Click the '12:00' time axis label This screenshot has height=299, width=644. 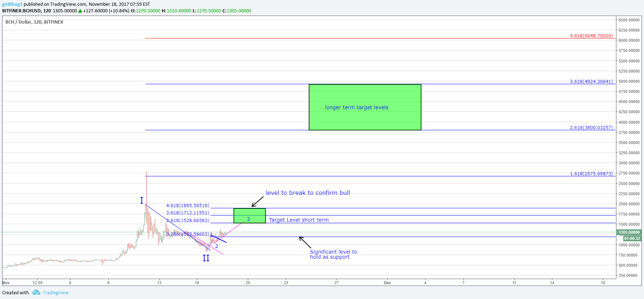click(37, 283)
